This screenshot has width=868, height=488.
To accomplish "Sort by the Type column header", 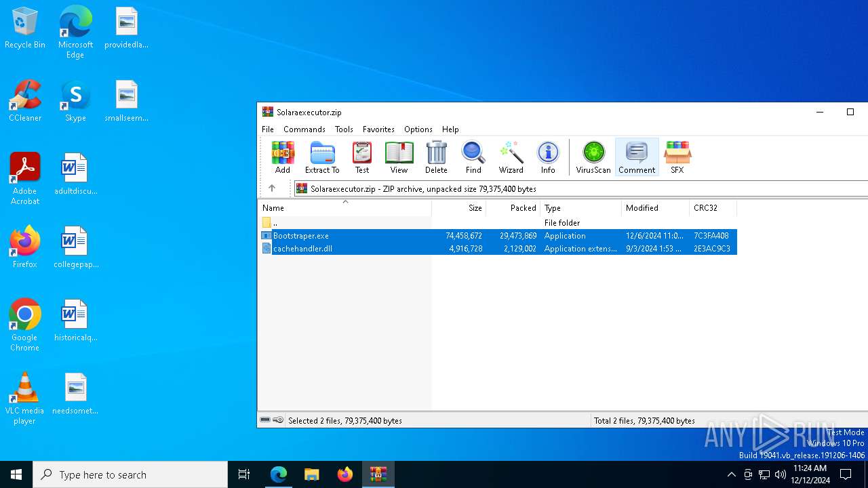I will pos(580,208).
